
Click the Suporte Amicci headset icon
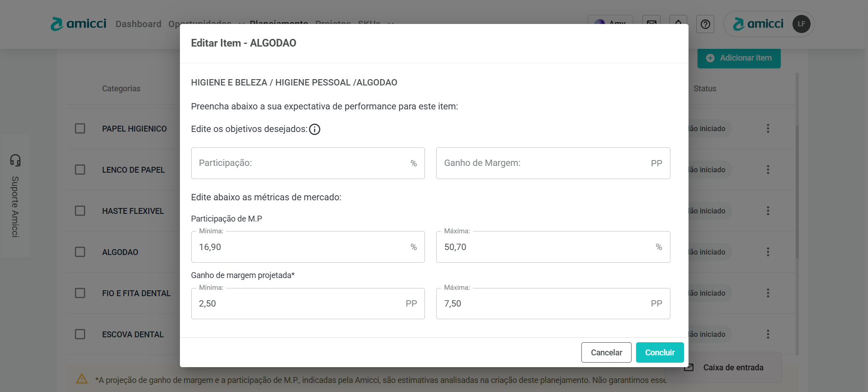tap(15, 160)
